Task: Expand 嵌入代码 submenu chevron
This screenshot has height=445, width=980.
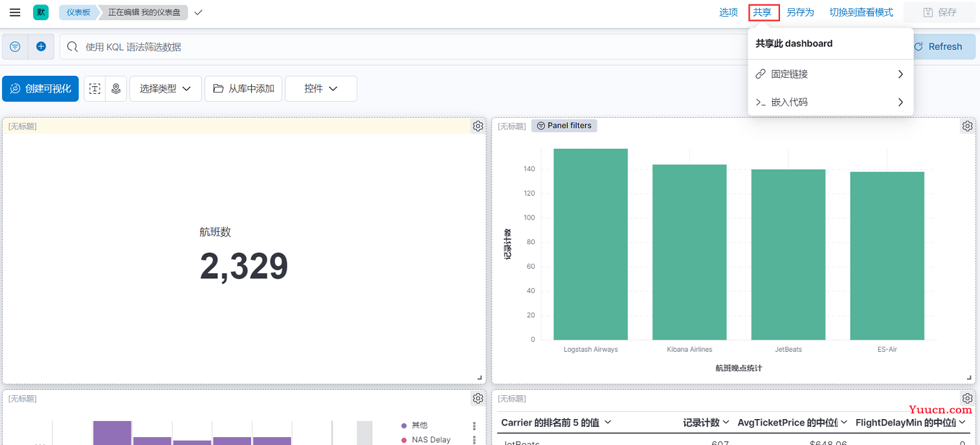Action: click(x=900, y=102)
